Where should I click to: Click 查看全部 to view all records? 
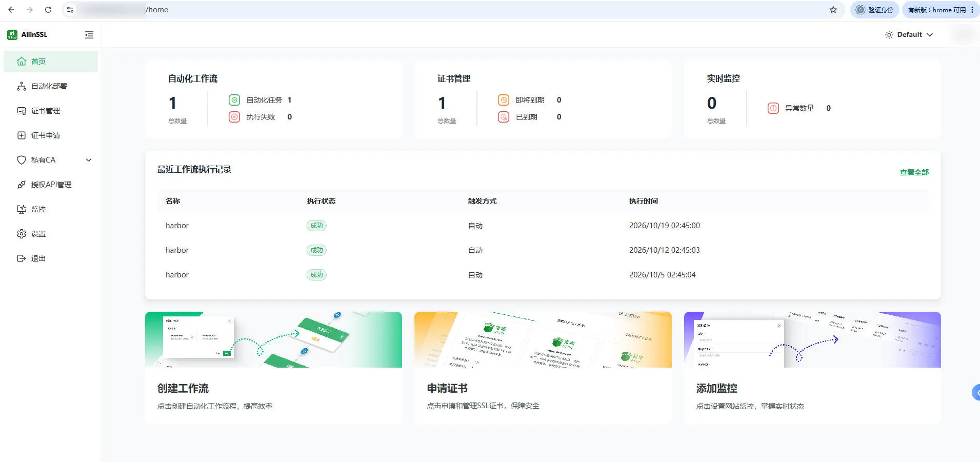(x=914, y=172)
